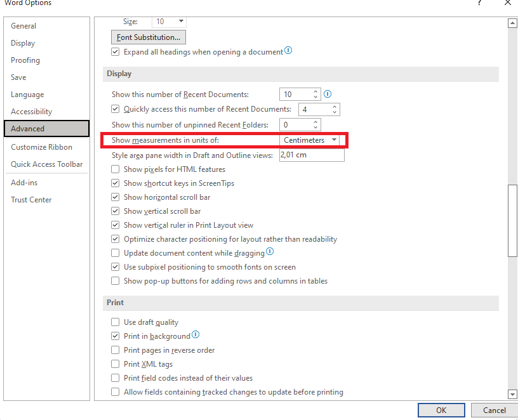Click info icon next to Print in background
Viewport: 518px width, 420px height.
coord(196,335)
